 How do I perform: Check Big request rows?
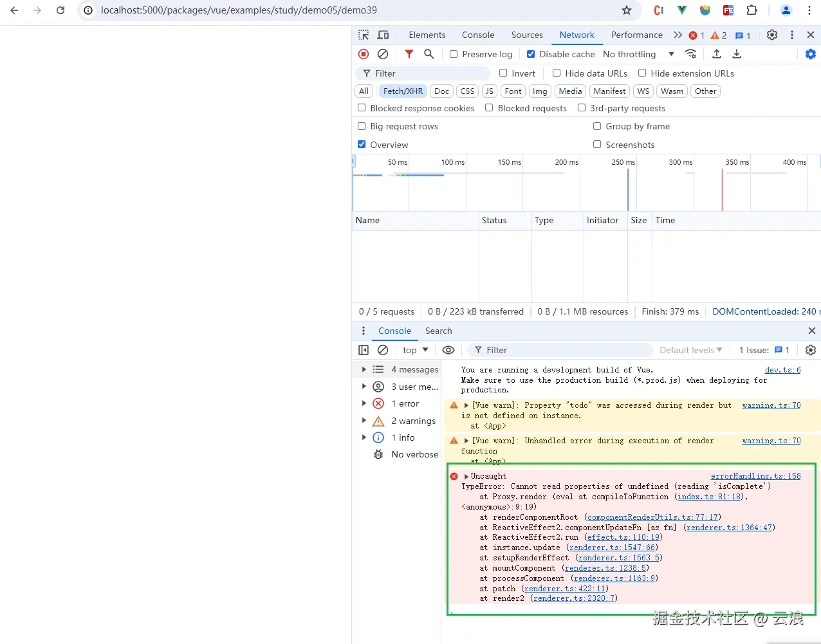coord(362,126)
